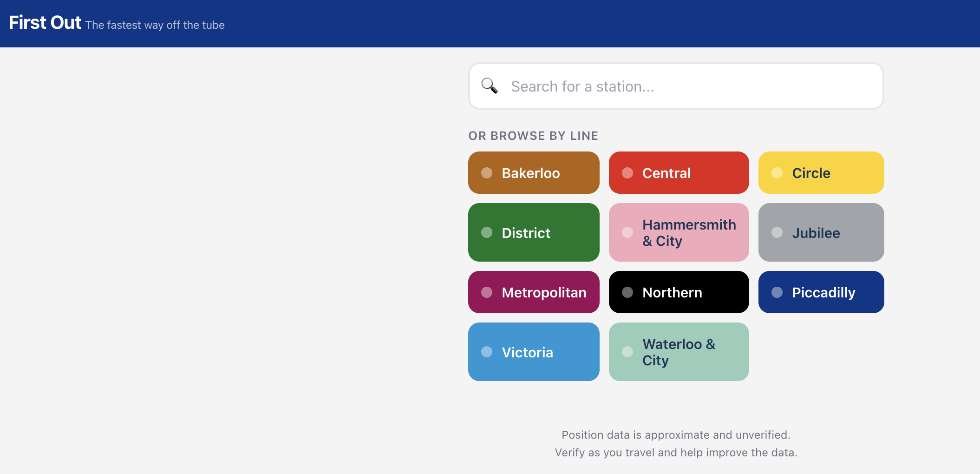Open the Hammersmith & City line
The height and width of the screenshot is (474, 980).
(679, 232)
